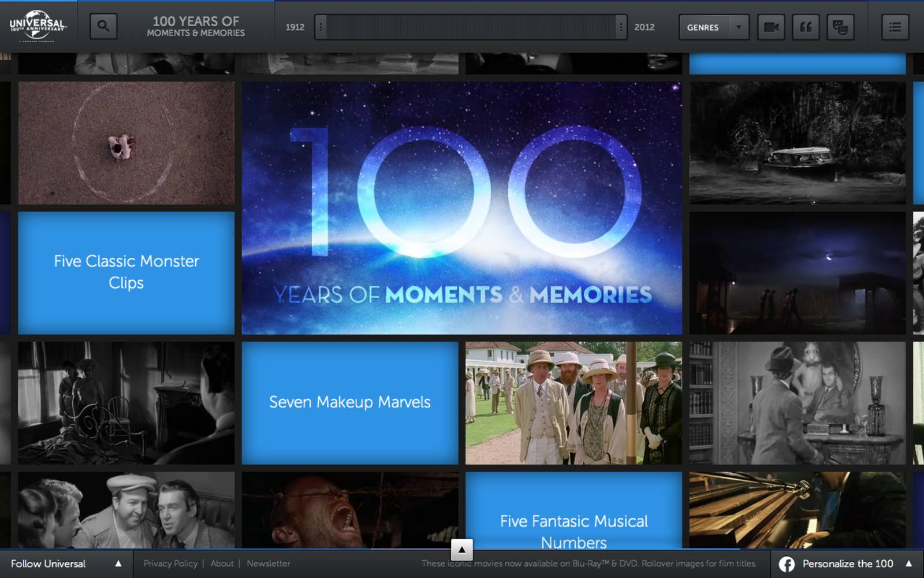Select the quotation marks filter icon
924x578 pixels.
coord(807,26)
